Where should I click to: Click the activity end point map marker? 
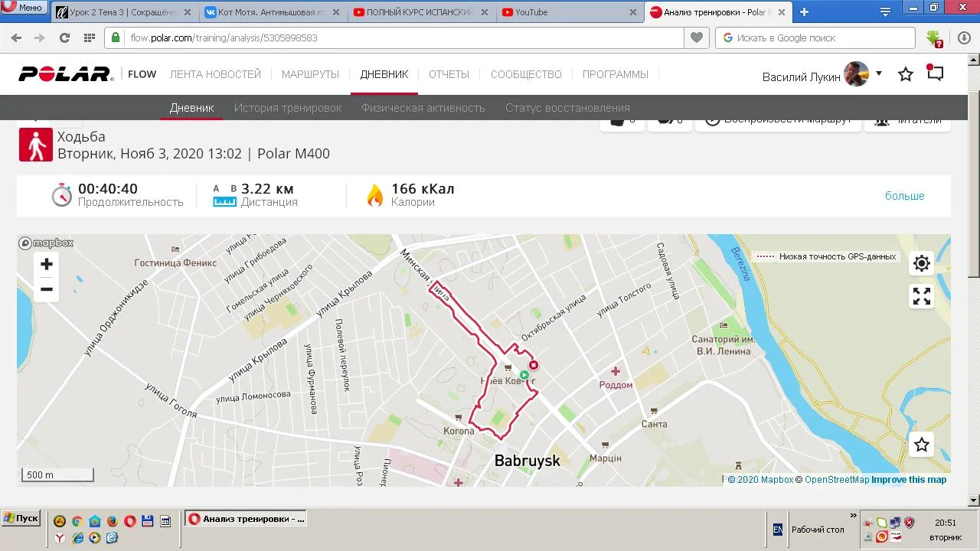click(534, 366)
